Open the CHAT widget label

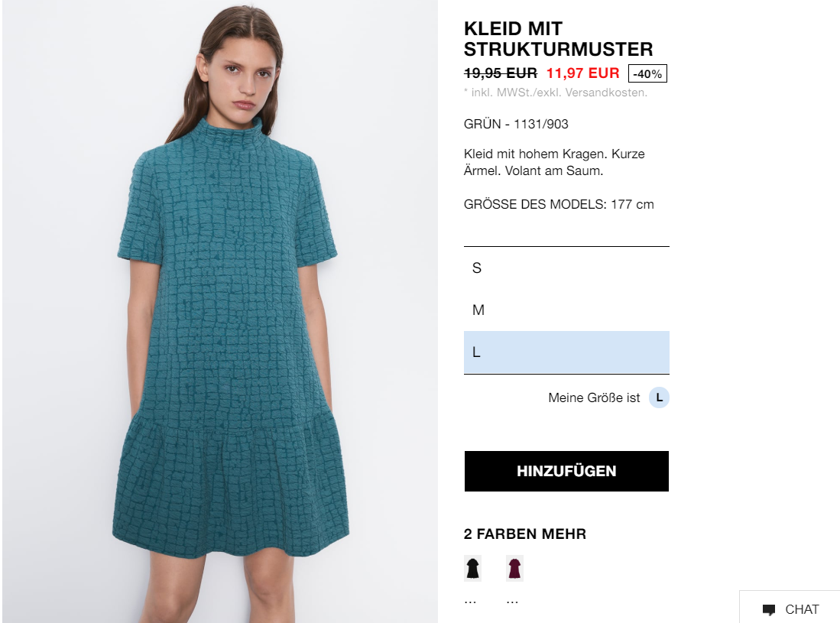802,609
